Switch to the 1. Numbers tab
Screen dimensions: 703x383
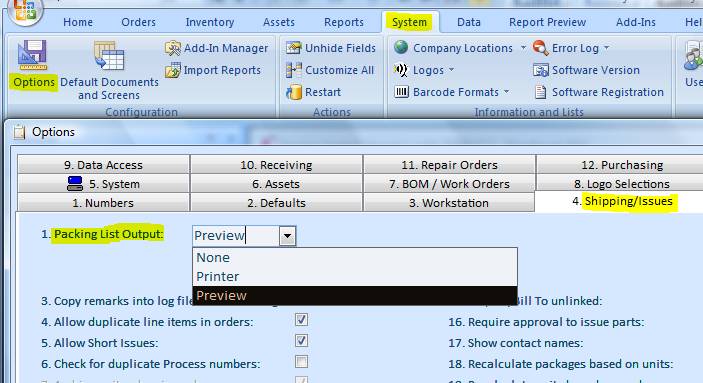coord(103,203)
